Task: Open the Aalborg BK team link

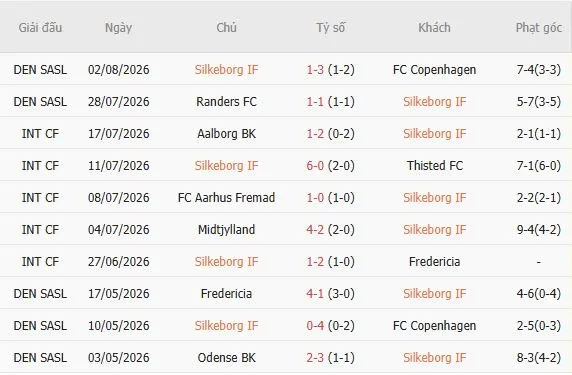Action: [x=226, y=134]
